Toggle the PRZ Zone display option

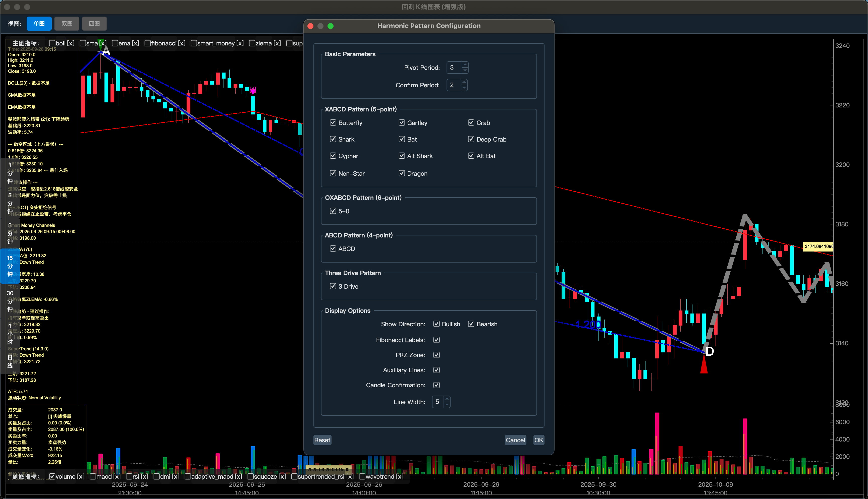[437, 355]
